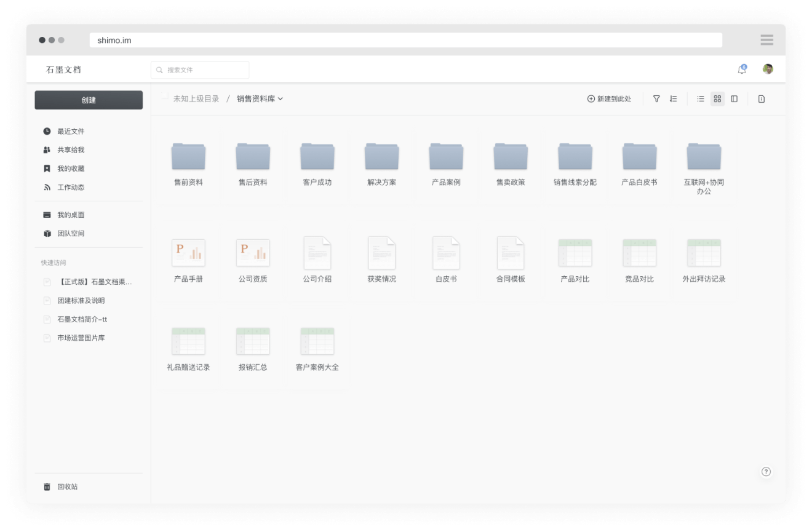Click the user avatar
This screenshot has height=532, width=812.
pos(768,69)
